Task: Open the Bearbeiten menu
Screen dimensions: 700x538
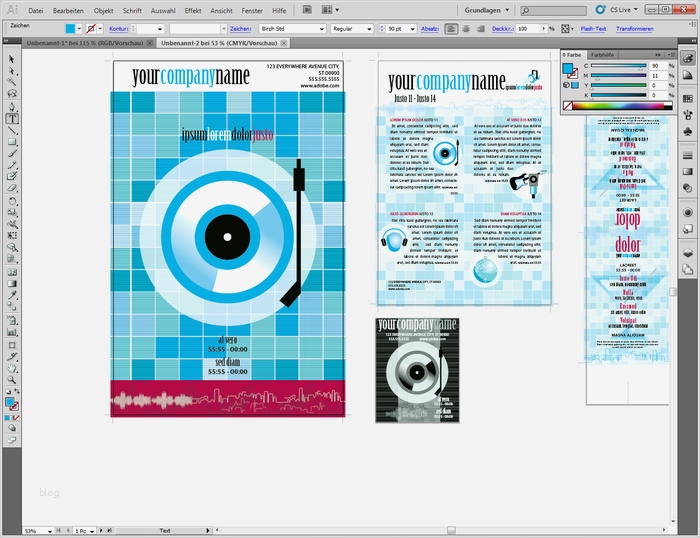Action: click(x=68, y=10)
